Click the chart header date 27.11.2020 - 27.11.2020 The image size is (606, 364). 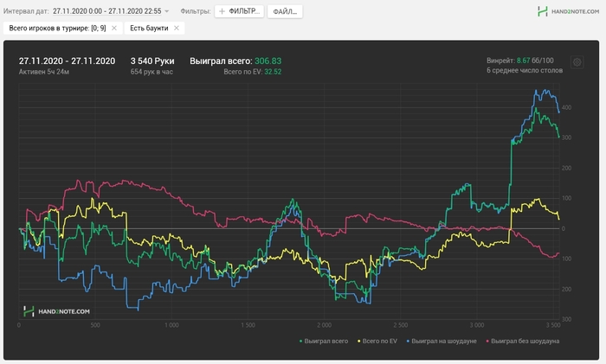[67, 61]
